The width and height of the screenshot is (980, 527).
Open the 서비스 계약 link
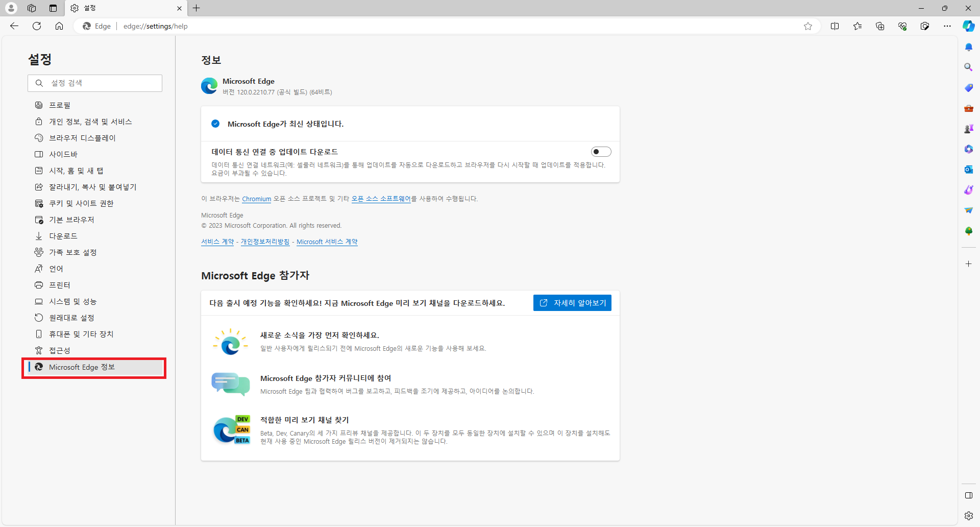217,242
